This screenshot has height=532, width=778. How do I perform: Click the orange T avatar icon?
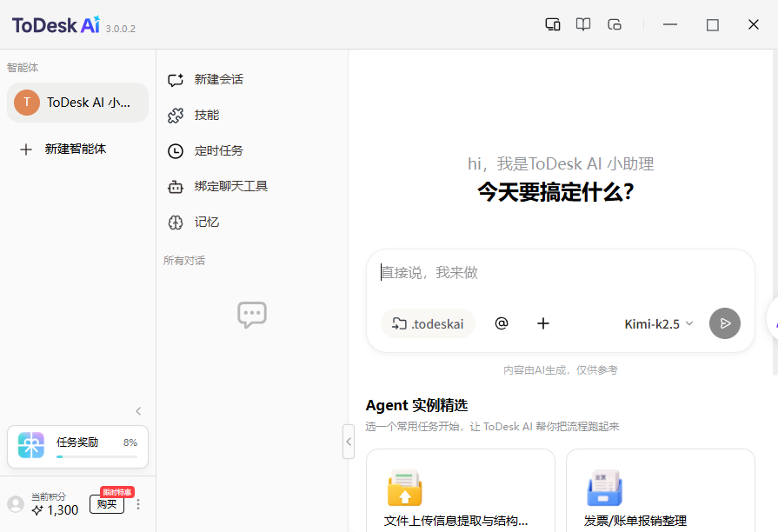pyautogui.click(x=27, y=103)
